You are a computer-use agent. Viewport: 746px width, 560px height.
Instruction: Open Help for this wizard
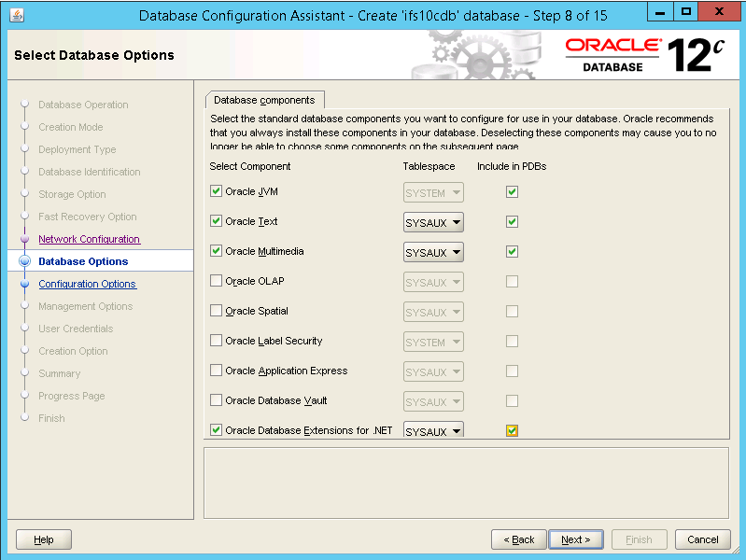tap(44, 539)
